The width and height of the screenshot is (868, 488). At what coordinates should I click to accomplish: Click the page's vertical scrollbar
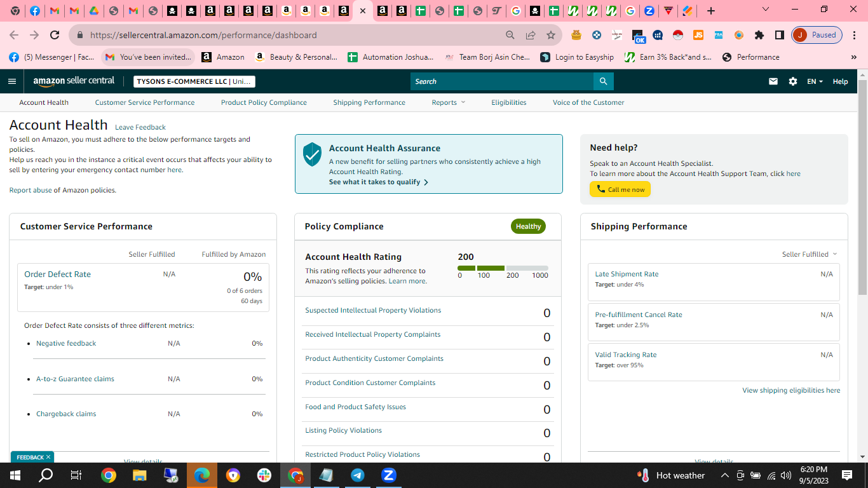pos(862,187)
